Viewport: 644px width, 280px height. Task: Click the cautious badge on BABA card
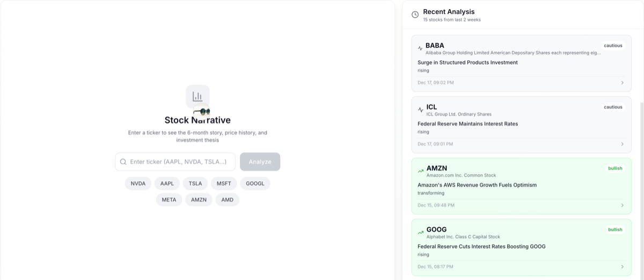pos(613,46)
